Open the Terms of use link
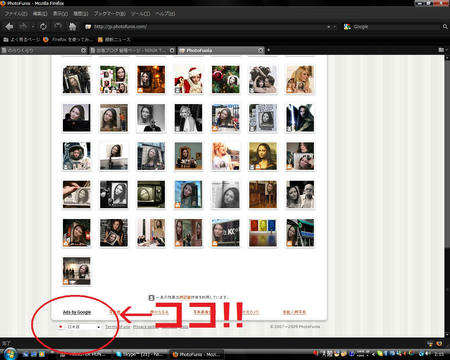The height and width of the screenshot is (360, 450). click(x=118, y=327)
